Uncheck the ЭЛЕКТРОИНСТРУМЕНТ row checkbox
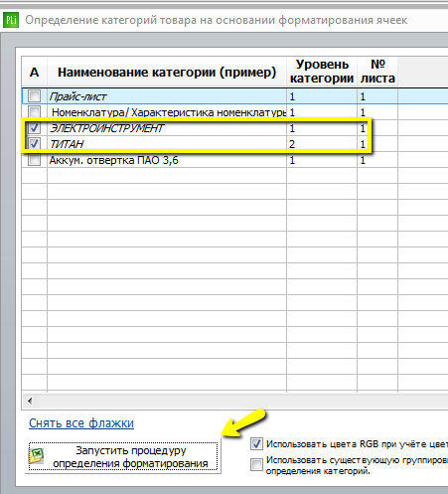The width and height of the screenshot is (448, 494). [x=35, y=127]
